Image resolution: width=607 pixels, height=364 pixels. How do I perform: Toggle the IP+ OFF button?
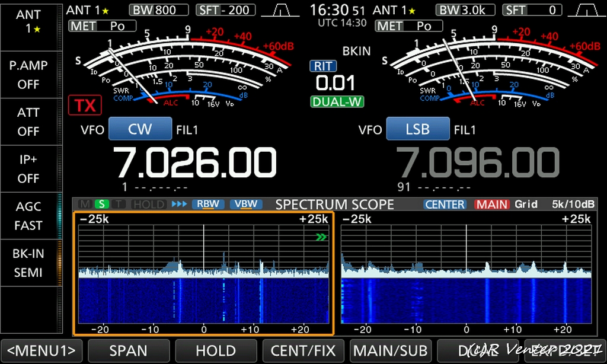pos(31,169)
